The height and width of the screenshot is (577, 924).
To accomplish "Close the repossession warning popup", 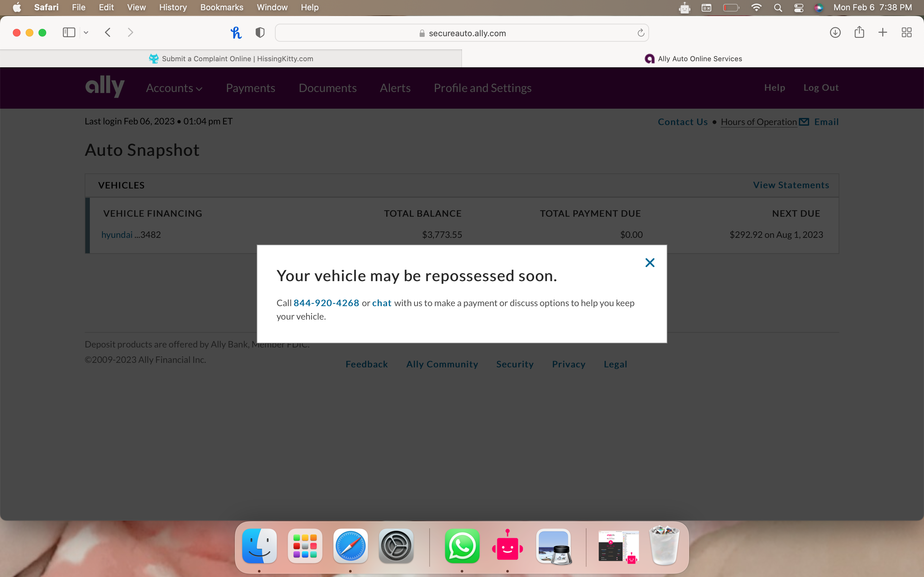I will [x=649, y=263].
